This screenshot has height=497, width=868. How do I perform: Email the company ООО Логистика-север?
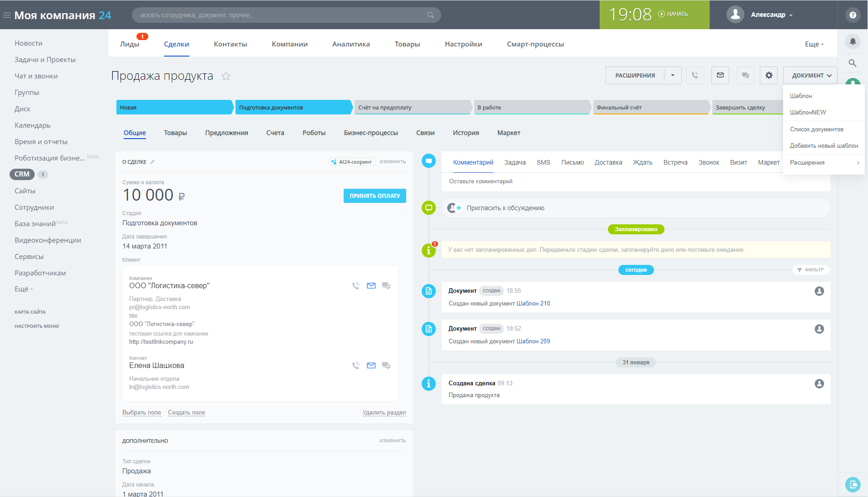point(371,286)
